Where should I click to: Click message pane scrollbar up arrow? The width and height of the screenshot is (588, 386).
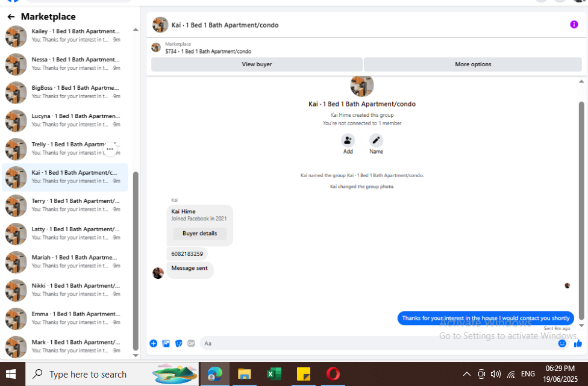(x=581, y=81)
